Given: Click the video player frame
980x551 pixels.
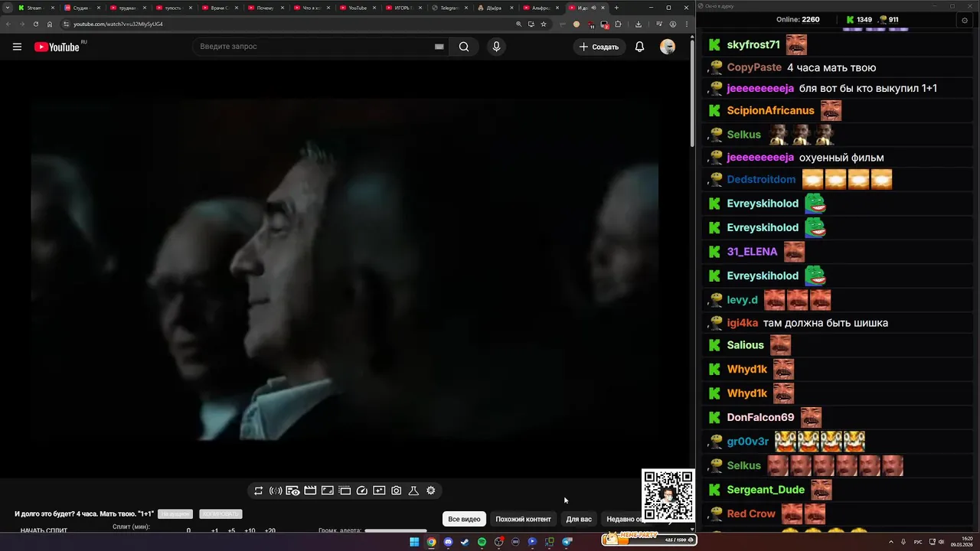Looking at the screenshot, I should click(x=345, y=269).
